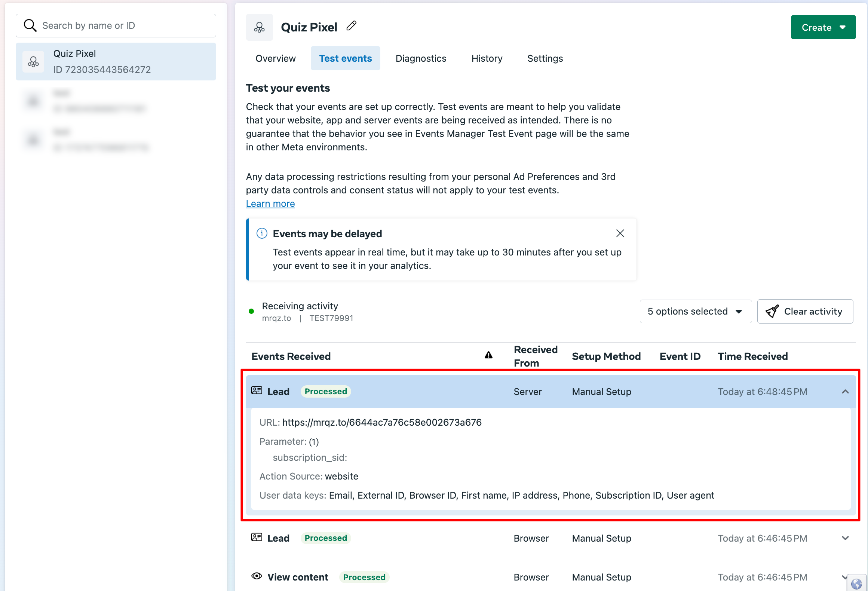Select the Test events tab
The image size is (868, 591).
coord(346,58)
